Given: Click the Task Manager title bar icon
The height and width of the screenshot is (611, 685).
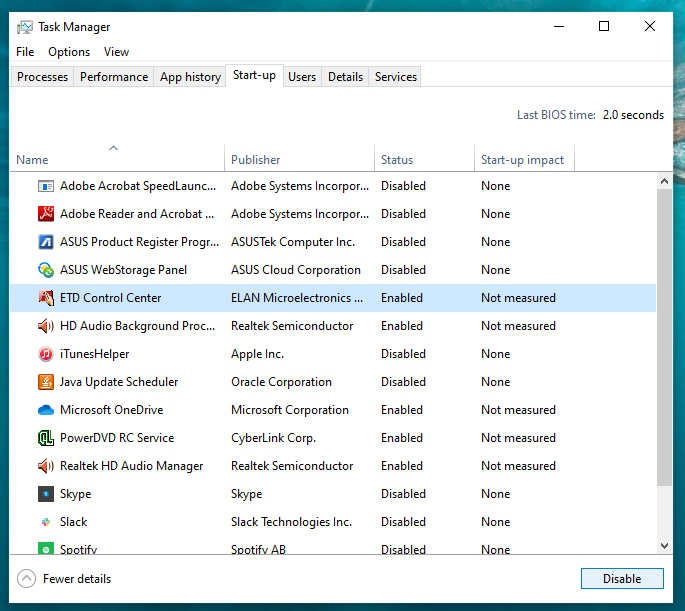Looking at the screenshot, I should (25, 27).
